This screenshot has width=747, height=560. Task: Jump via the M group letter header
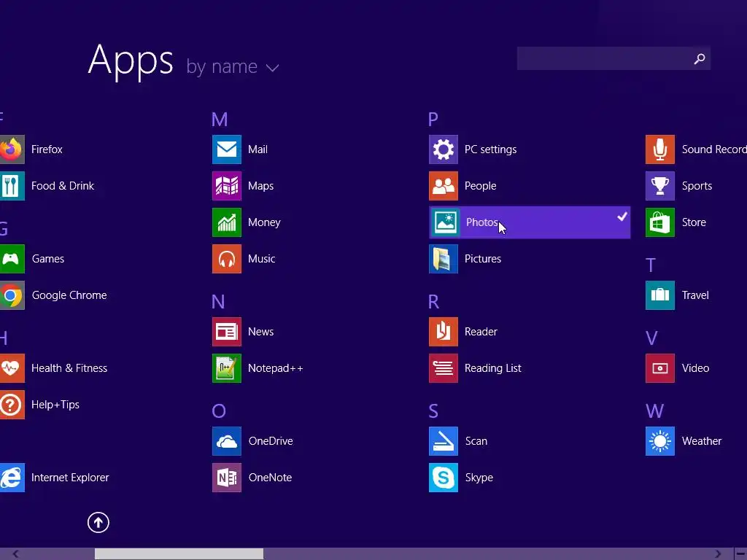(220, 120)
